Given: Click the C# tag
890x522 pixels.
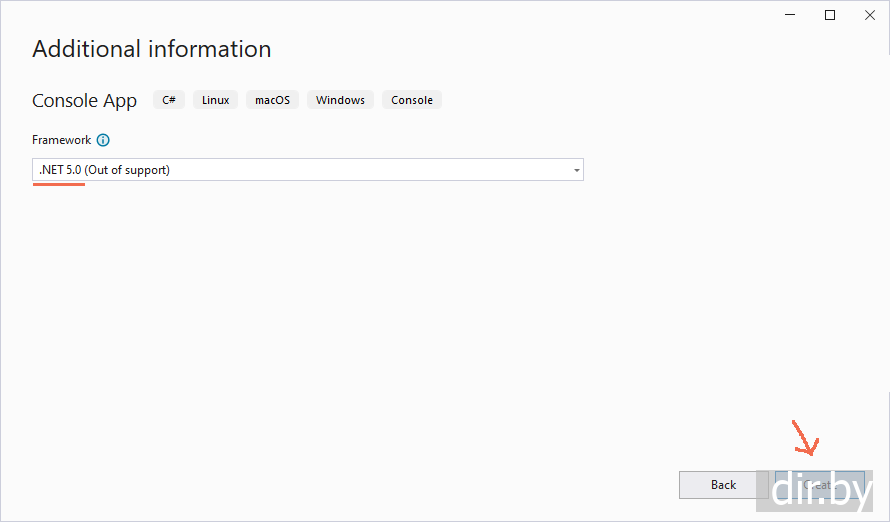Looking at the screenshot, I should tap(169, 100).
